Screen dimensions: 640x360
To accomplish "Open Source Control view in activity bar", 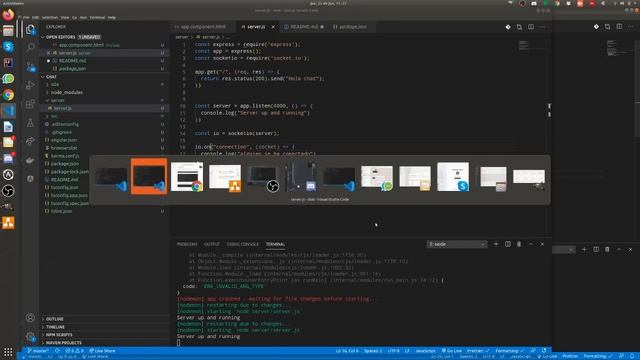I will (31, 67).
